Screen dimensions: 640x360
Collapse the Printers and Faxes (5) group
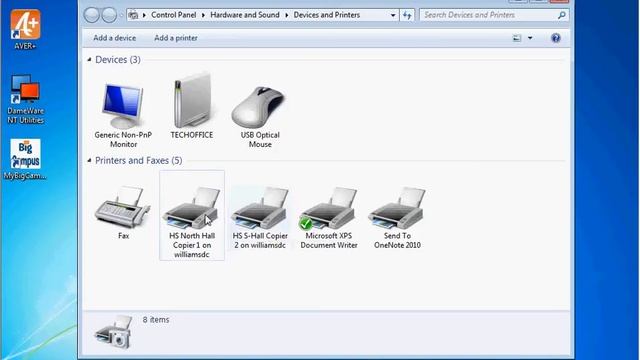click(89, 160)
